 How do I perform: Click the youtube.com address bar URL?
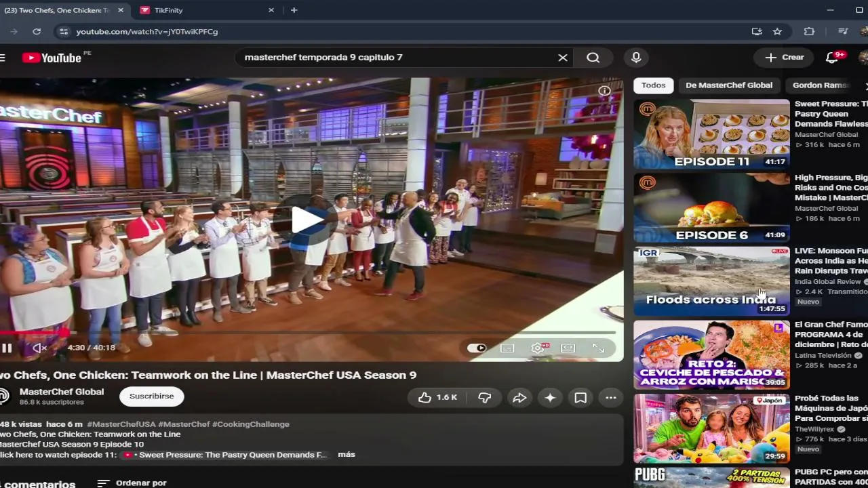tap(147, 32)
